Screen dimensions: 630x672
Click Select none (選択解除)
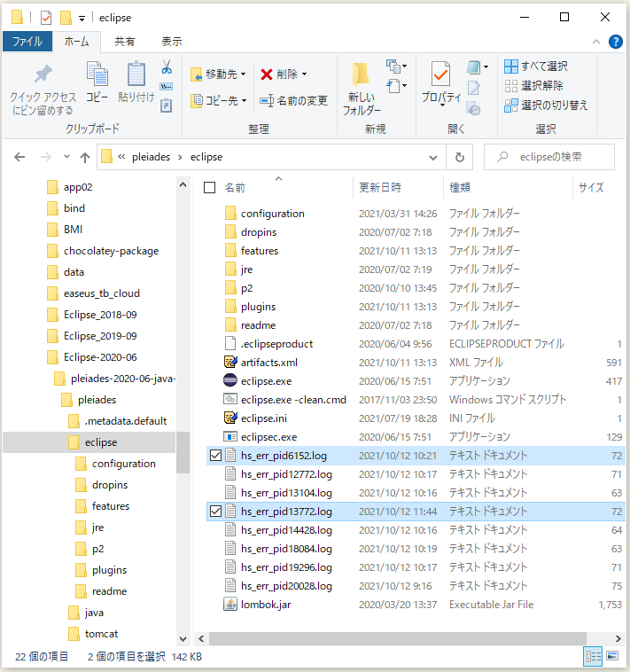[x=533, y=86]
